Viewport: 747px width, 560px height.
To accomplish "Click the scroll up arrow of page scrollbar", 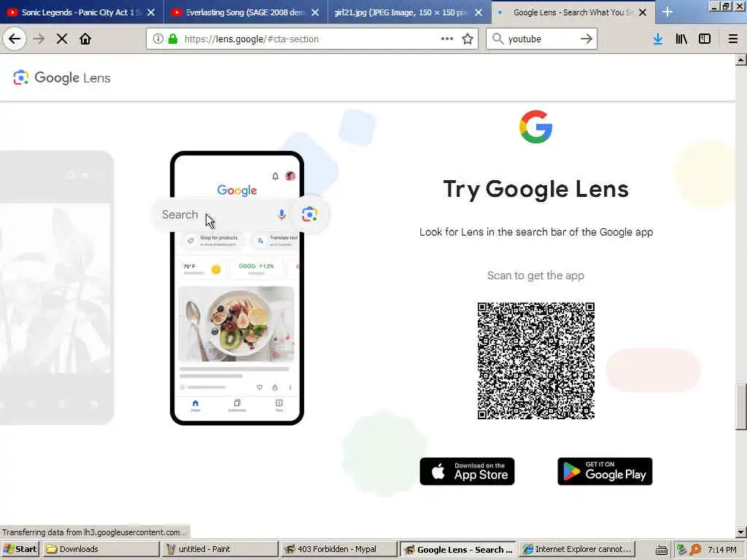I will click(x=741, y=60).
